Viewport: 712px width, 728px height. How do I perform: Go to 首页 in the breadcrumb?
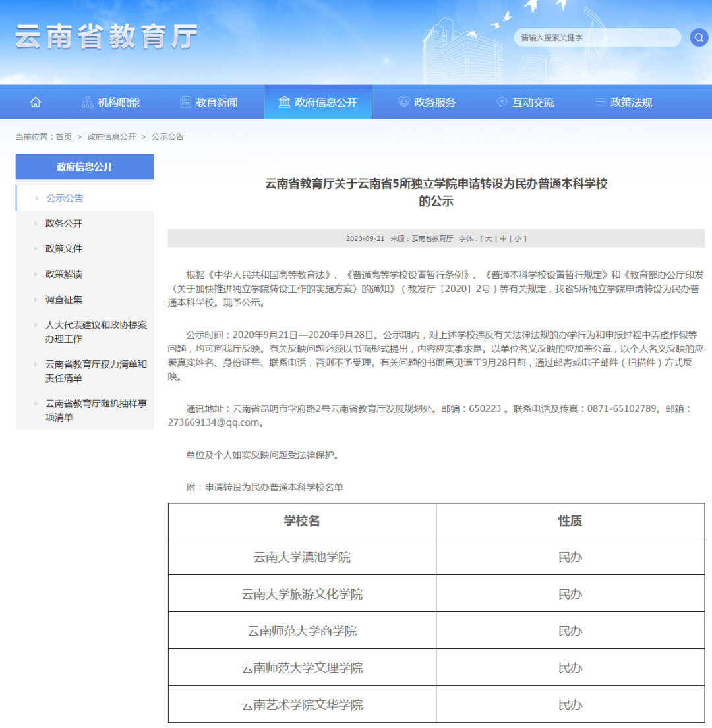point(64,136)
